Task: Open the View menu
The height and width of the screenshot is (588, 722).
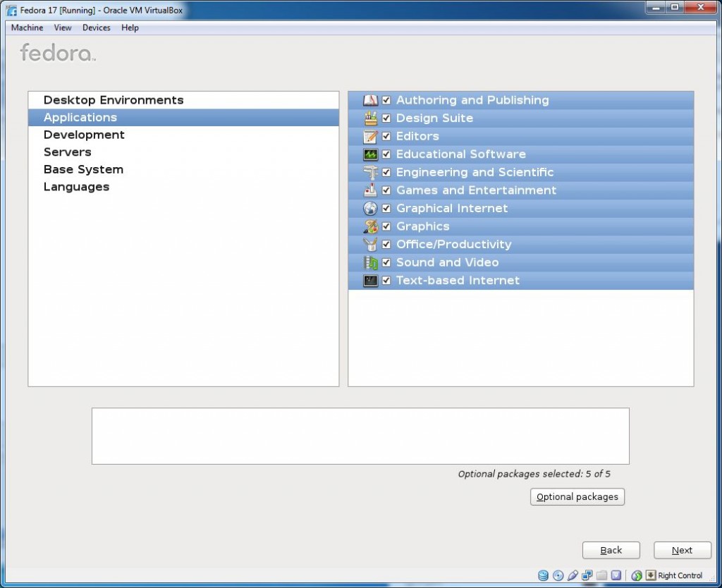Action: (x=63, y=27)
